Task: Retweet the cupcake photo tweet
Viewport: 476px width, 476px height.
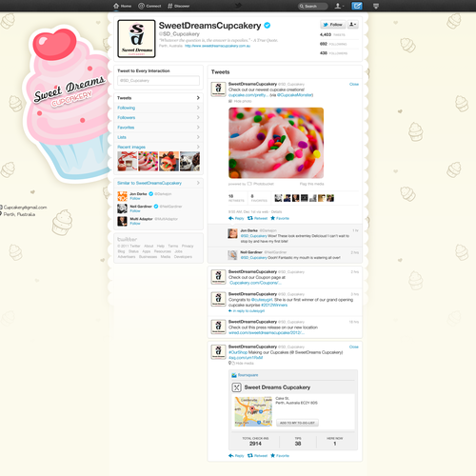Action: click(257, 218)
